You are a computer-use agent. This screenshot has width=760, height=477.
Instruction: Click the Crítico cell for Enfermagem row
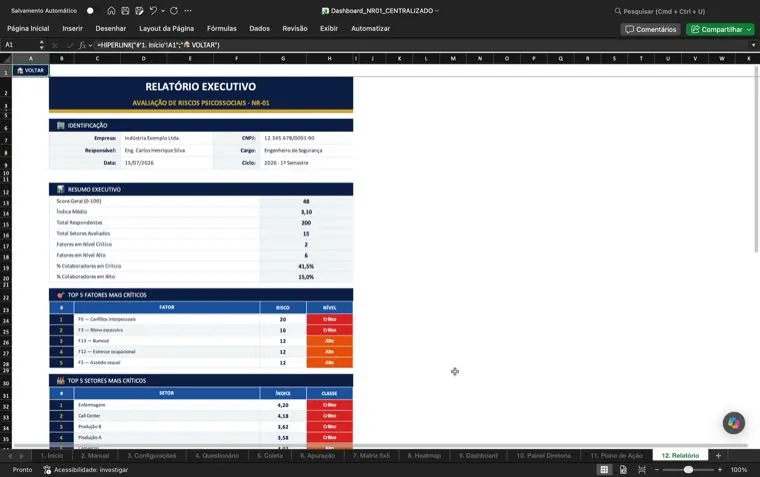click(330, 405)
